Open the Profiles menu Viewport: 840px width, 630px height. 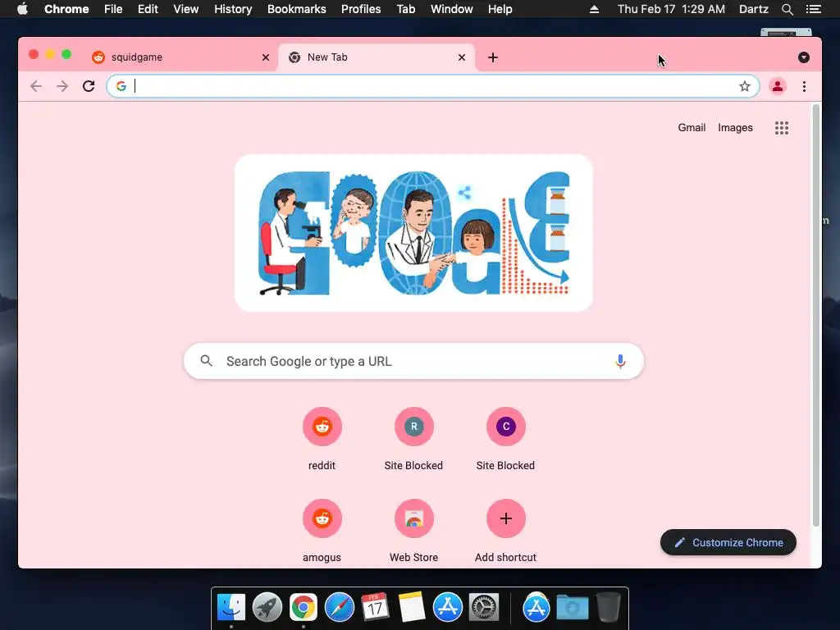coord(361,9)
